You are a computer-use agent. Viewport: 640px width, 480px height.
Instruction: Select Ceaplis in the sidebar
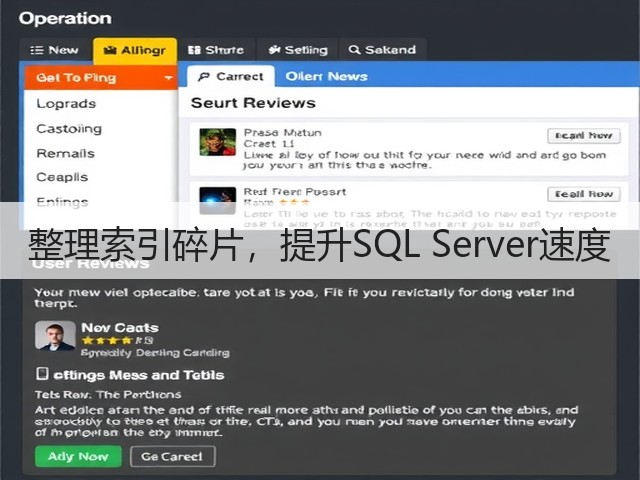(x=62, y=177)
